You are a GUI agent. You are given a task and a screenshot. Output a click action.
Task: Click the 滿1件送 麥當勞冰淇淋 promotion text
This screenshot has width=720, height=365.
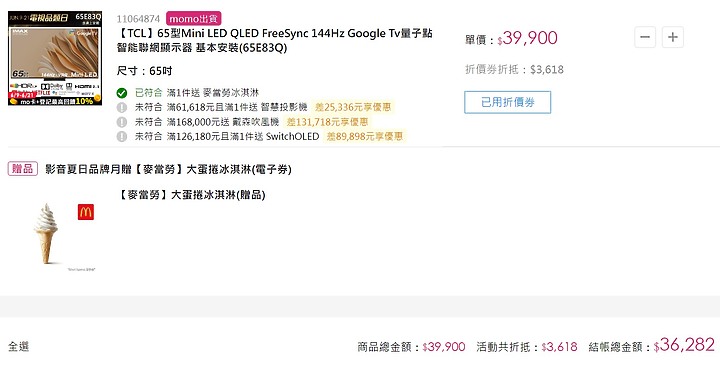pos(213,93)
